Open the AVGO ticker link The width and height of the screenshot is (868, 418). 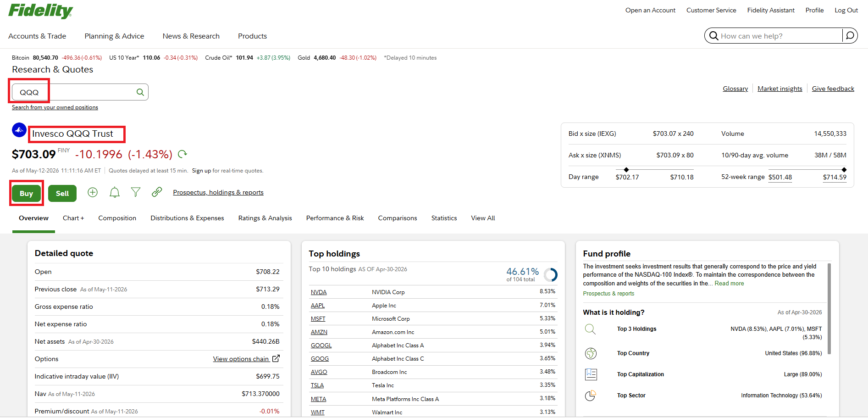tap(319, 372)
